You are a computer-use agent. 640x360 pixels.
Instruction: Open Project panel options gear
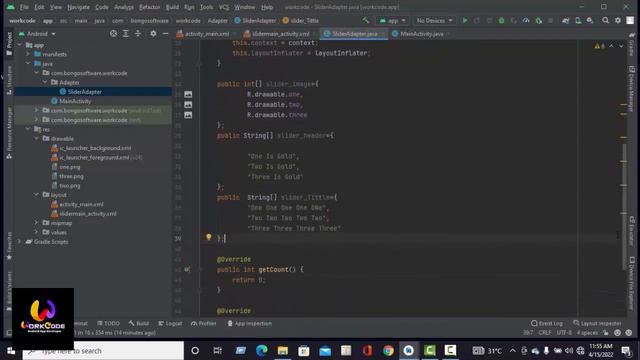click(153, 33)
